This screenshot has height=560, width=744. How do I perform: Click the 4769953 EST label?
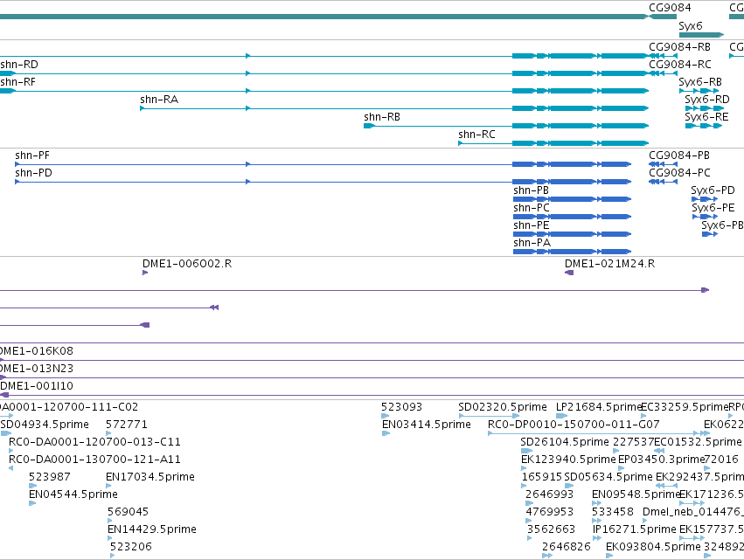[549, 513]
